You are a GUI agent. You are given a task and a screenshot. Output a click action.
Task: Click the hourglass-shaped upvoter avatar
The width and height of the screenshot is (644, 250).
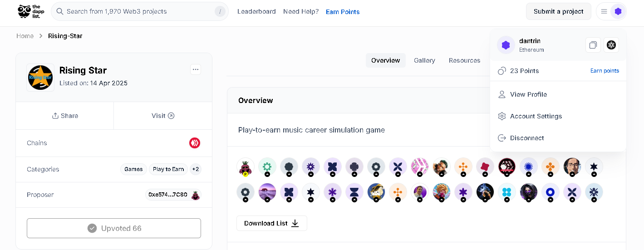(354, 192)
